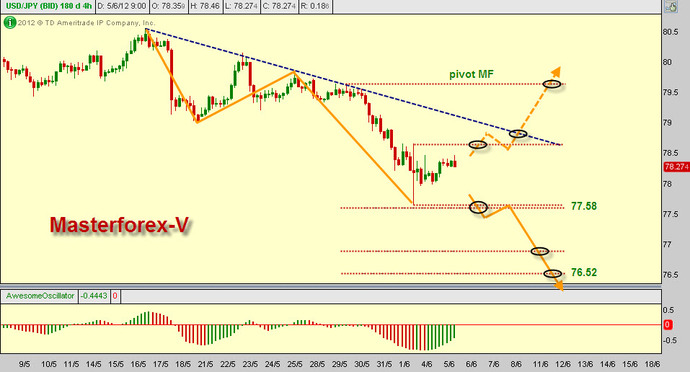Image resolution: width=690 pixels, height=372 pixels.
Task: Click the 6/6 date on the time axis
Action: click(x=471, y=365)
